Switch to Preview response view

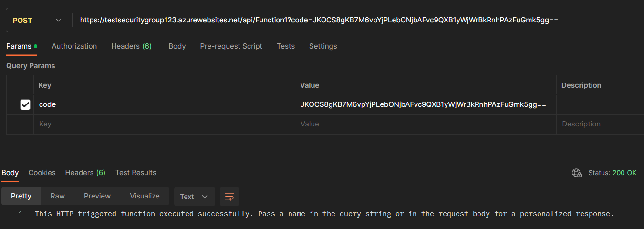coord(97,196)
